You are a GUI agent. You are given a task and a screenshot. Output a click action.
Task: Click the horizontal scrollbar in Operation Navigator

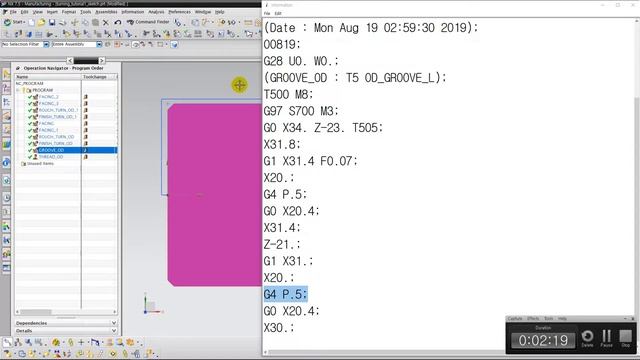pyautogui.click(x=36, y=312)
